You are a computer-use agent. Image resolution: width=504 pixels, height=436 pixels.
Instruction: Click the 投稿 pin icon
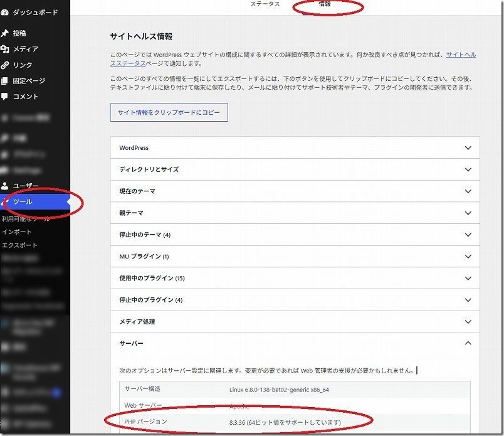(4, 33)
